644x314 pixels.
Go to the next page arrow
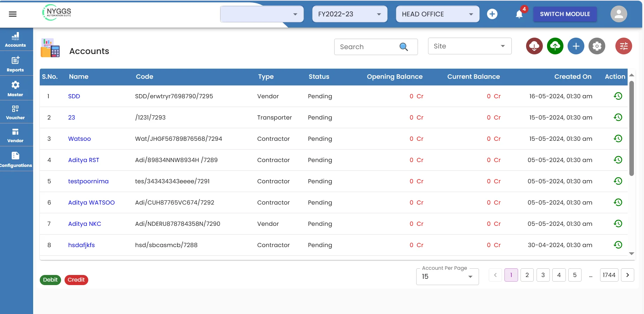click(628, 275)
